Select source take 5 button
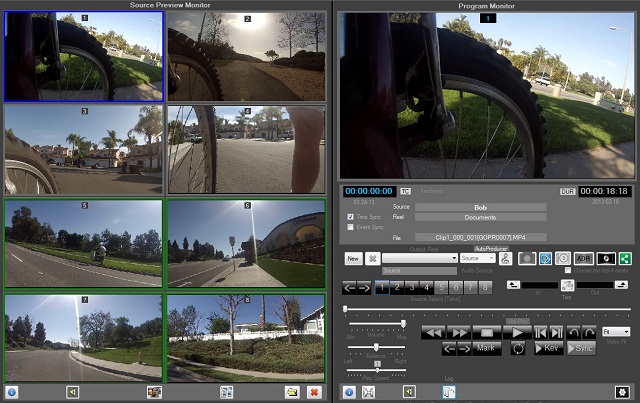The width and height of the screenshot is (640, 403). pyautogui.click(x=441, y=287)
